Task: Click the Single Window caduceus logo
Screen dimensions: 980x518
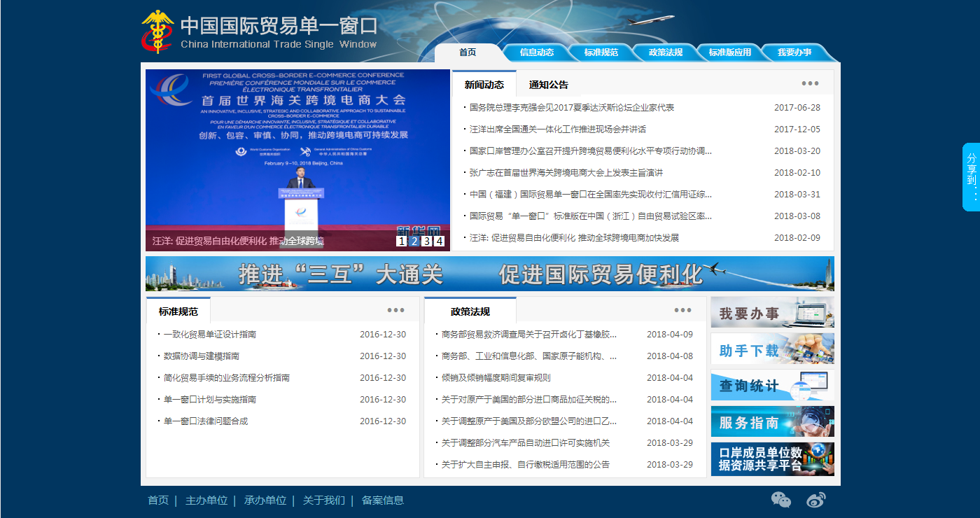Action: pos(157,29)
